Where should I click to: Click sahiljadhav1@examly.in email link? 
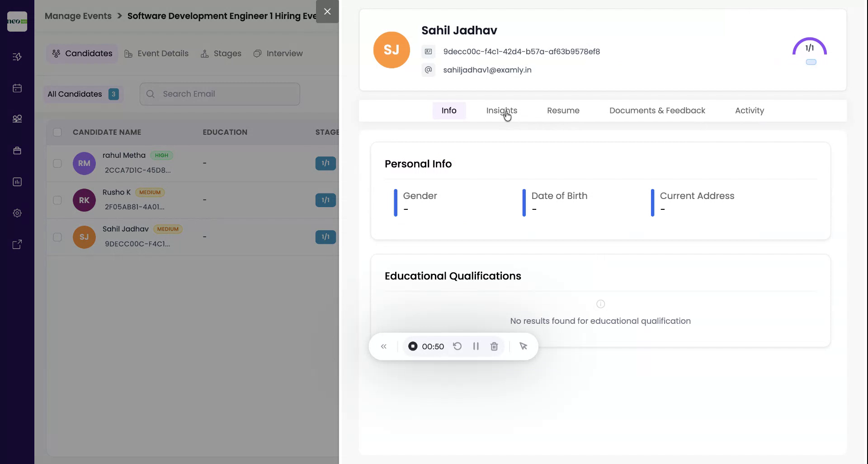pyautogui.click(x=487, y=70)
